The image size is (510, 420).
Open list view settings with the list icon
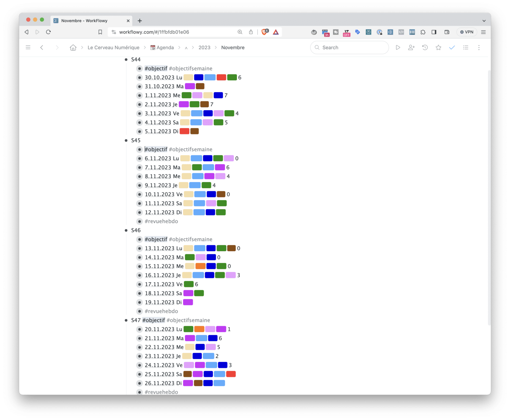point(466,47)
